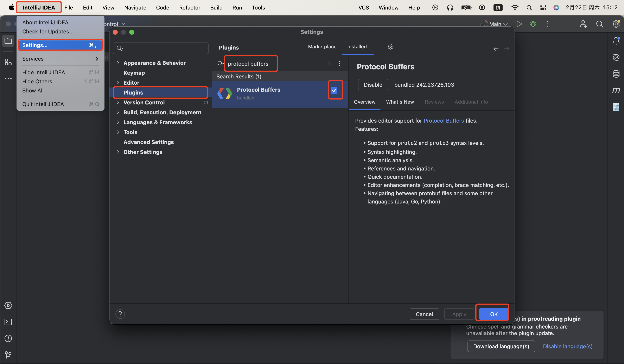Open the Terminal tool window icon

click(x=8, y=322)
